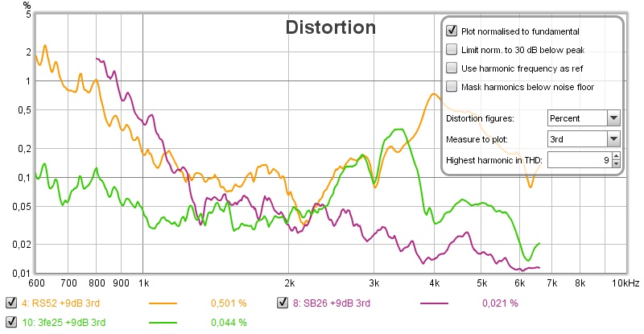
Task: Enable Use harmonic frequency as ref option
Action: [452, 68]
